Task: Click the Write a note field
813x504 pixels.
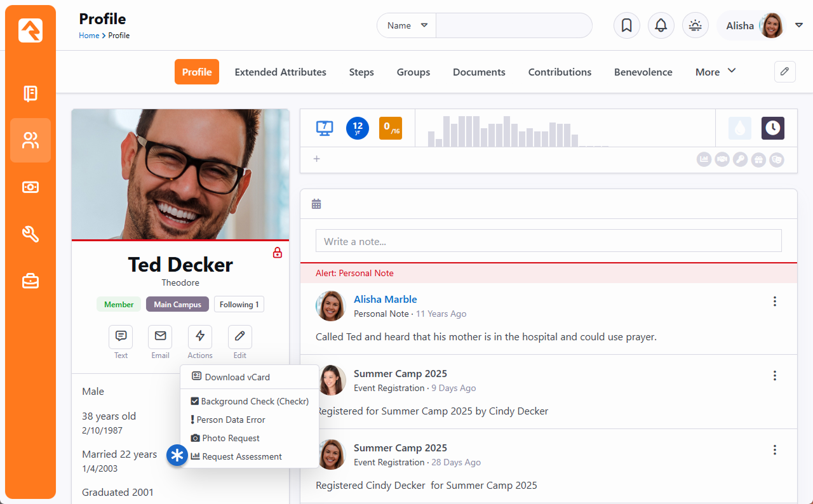Action: (548, 241)
